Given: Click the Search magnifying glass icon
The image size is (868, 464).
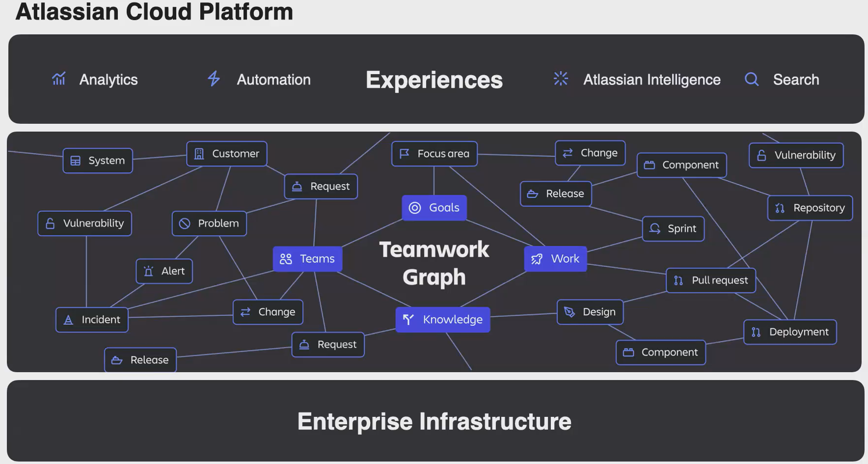Looking at the screenshot, I should (752, 79).
